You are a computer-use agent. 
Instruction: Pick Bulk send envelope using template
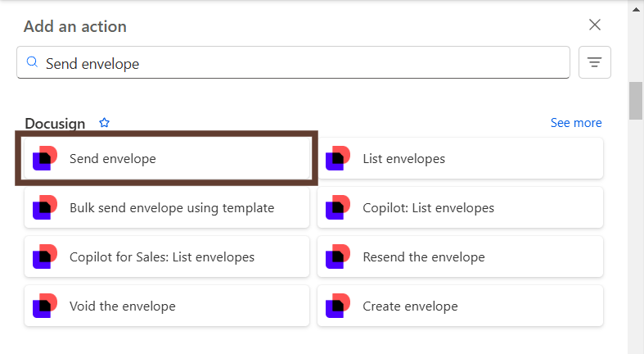(171, 207)
